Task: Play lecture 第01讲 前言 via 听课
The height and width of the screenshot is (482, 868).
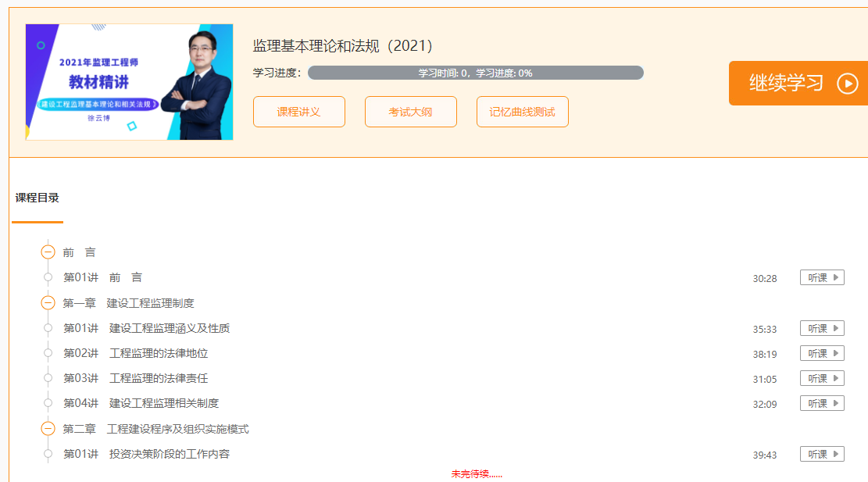Action: coord(822,277)
